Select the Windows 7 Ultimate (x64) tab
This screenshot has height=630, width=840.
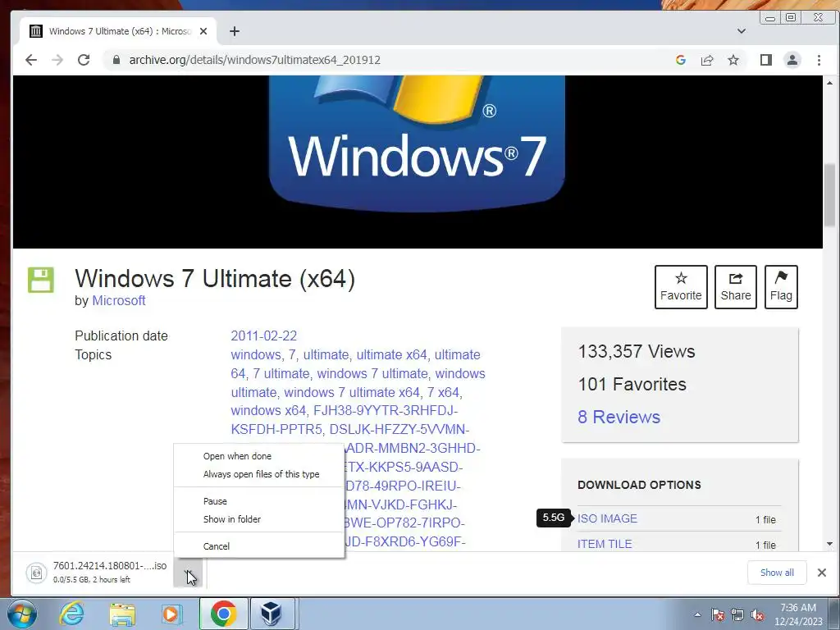pyautogui.click(x=118, y=31)
